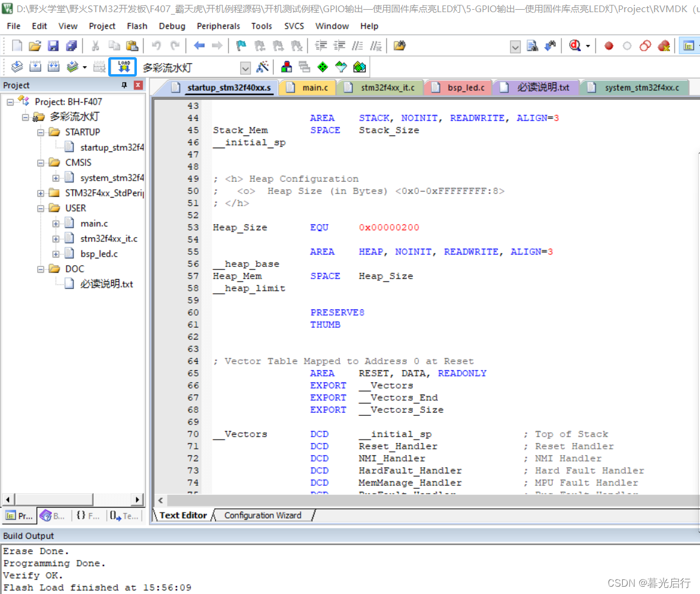Download to flash with LOAD button
The height and width of the screenshot is (594, 700).
(123, 67)
